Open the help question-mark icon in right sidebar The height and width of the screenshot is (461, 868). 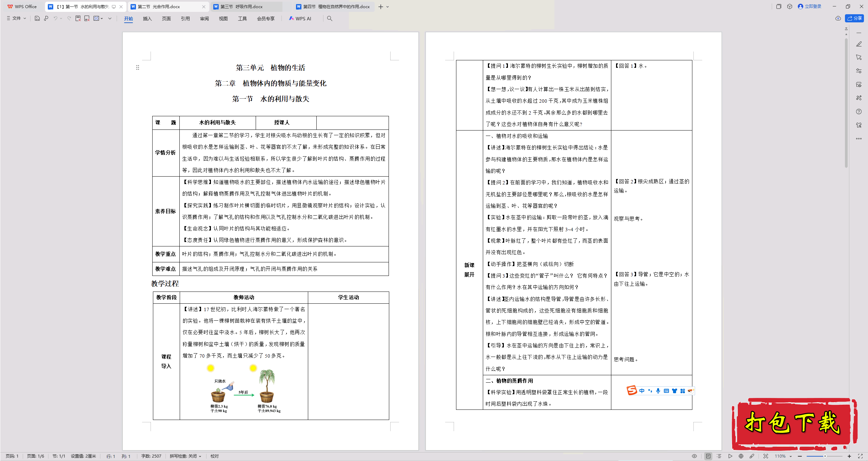tap(859, 112)
